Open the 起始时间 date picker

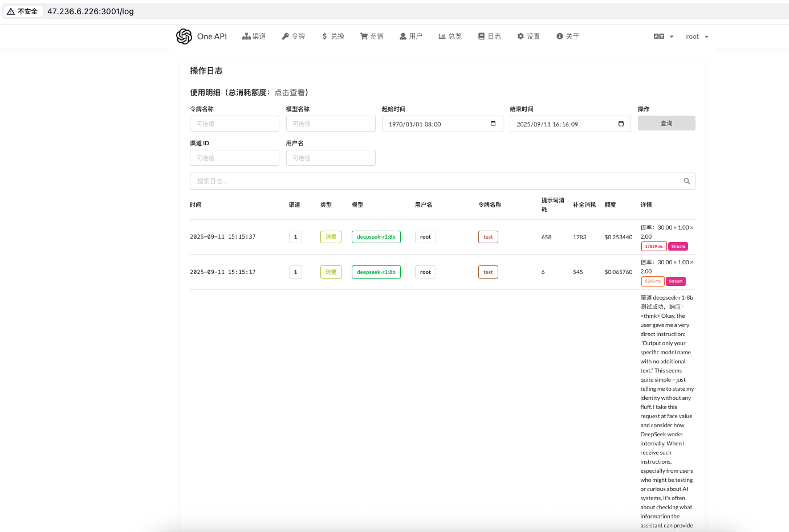click(491, 124)
